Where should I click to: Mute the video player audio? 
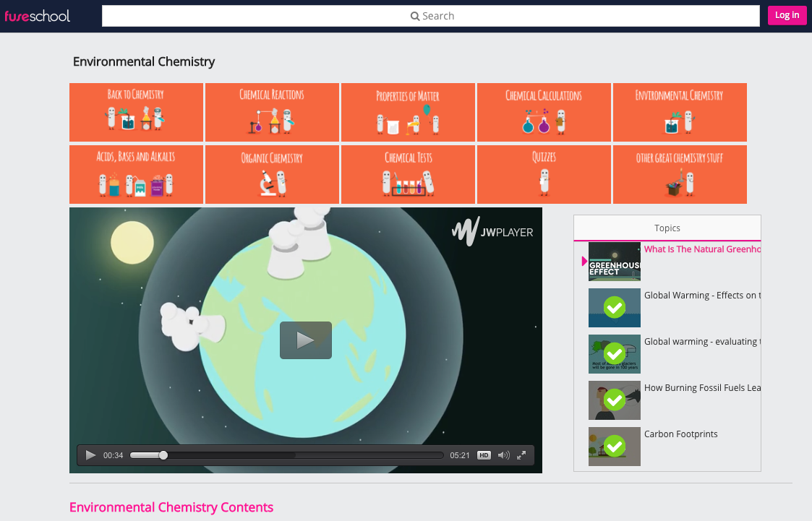(x=504, y=455)
